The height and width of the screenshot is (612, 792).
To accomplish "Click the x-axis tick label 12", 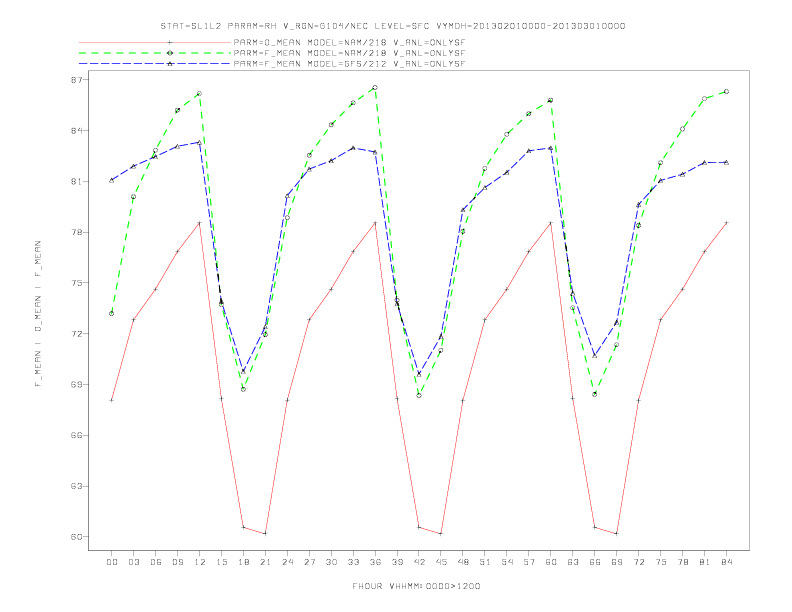I will pyautogui.click(x=200, y=562).
